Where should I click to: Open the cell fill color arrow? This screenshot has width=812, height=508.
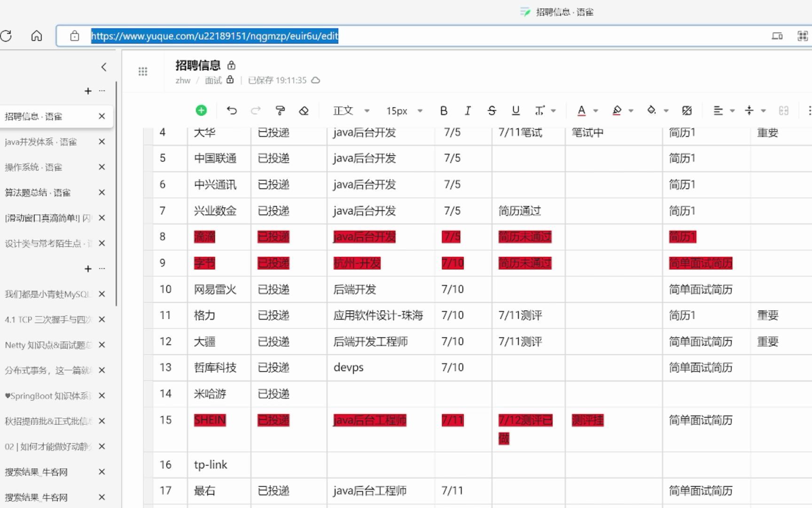[666, 111]
